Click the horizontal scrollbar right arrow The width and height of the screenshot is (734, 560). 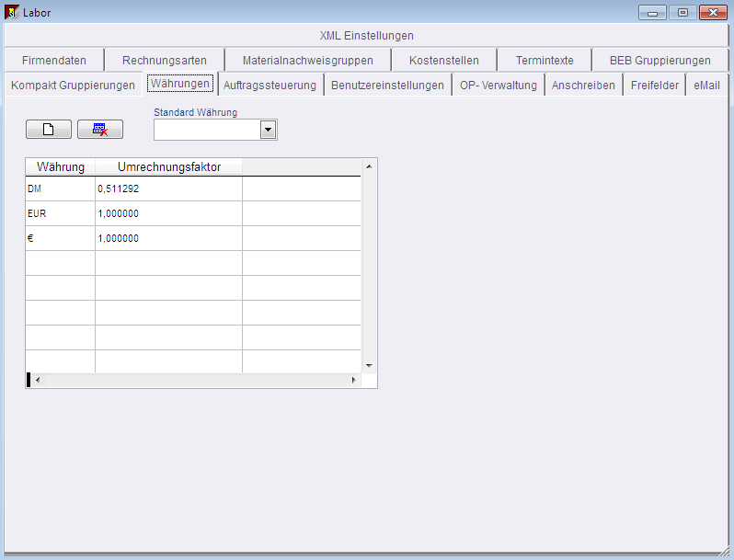(353, 380)
